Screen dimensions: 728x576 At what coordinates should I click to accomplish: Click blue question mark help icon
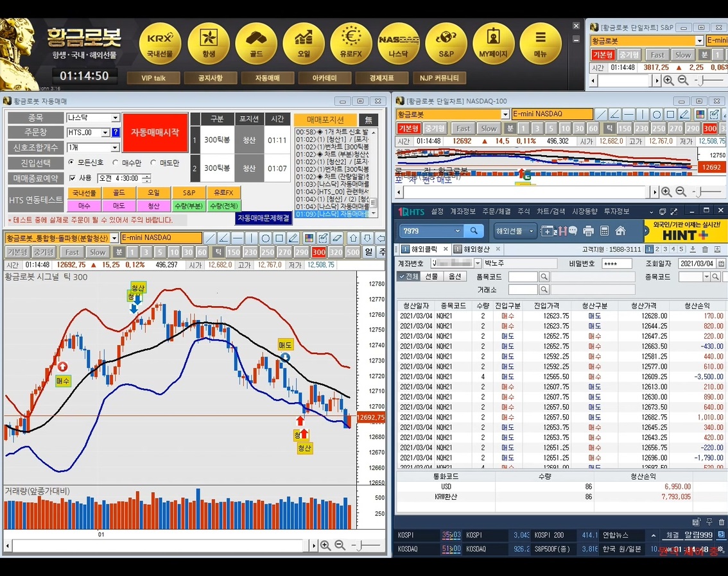coord(116,133)
